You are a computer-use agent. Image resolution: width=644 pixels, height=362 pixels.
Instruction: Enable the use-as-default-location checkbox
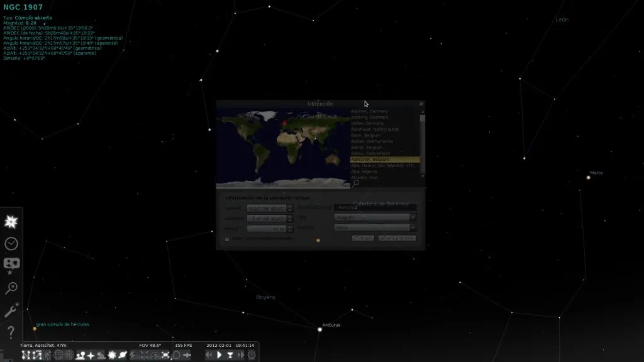click(228, 239)
